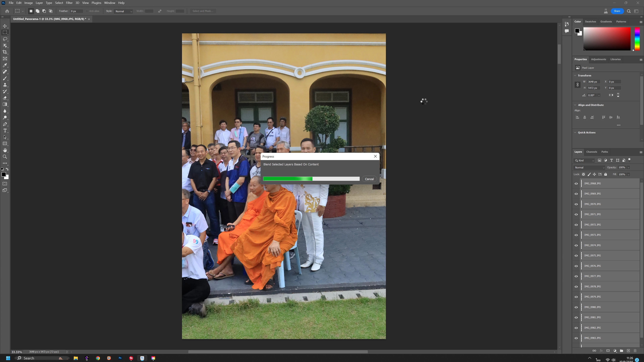
Task: Click the rainbow hue slider strip
Action: [x=637, y=39]
